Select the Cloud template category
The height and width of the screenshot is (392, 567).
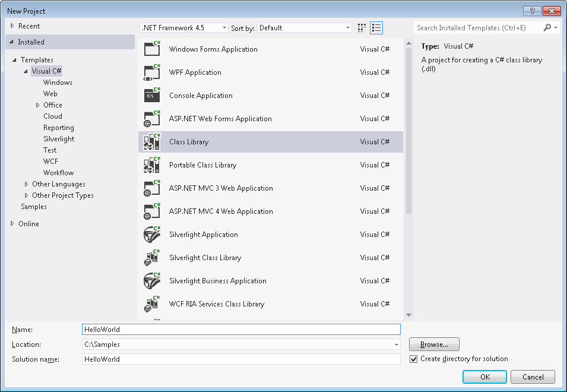click(x=53, y=116)
